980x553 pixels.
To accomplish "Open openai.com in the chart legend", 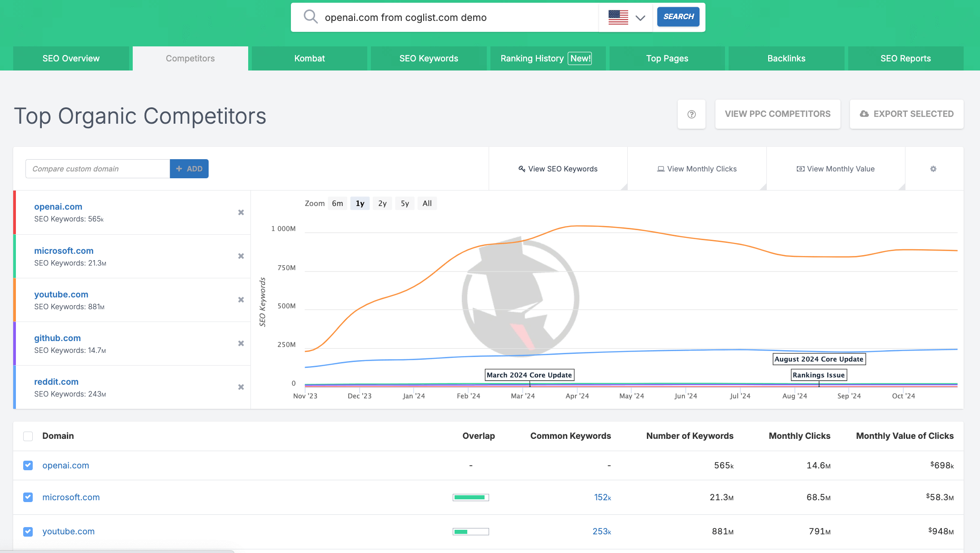I will (x=58, y=206).
